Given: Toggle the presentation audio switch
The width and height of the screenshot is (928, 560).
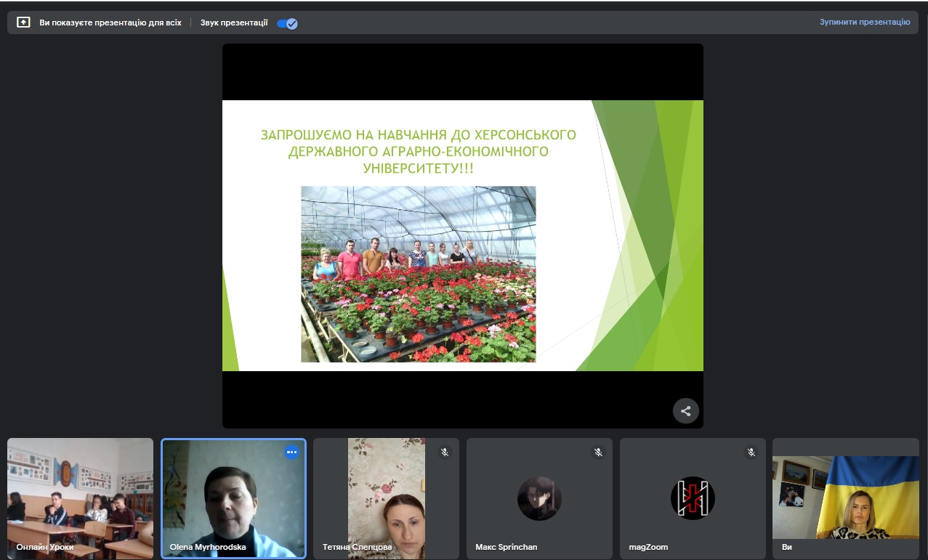Looking at the screenshot, I should click(287, 23).
